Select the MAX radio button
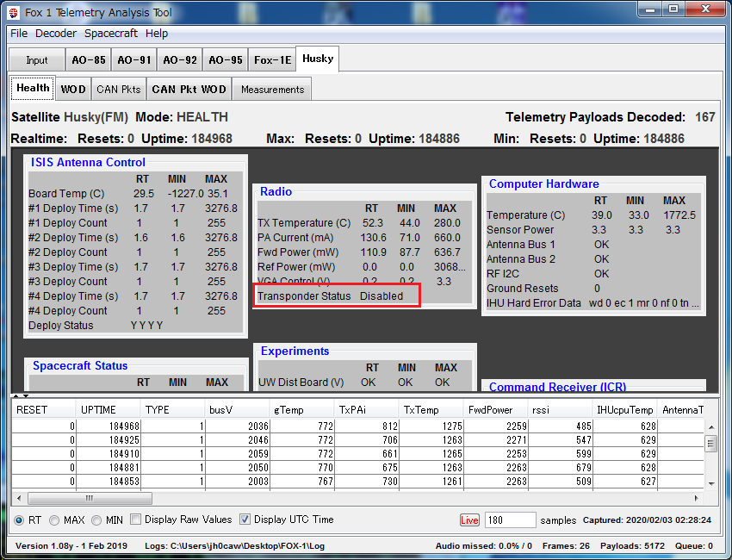Image resolution: width=732 pixels, height=560 pixels. [x=54, y=520]
